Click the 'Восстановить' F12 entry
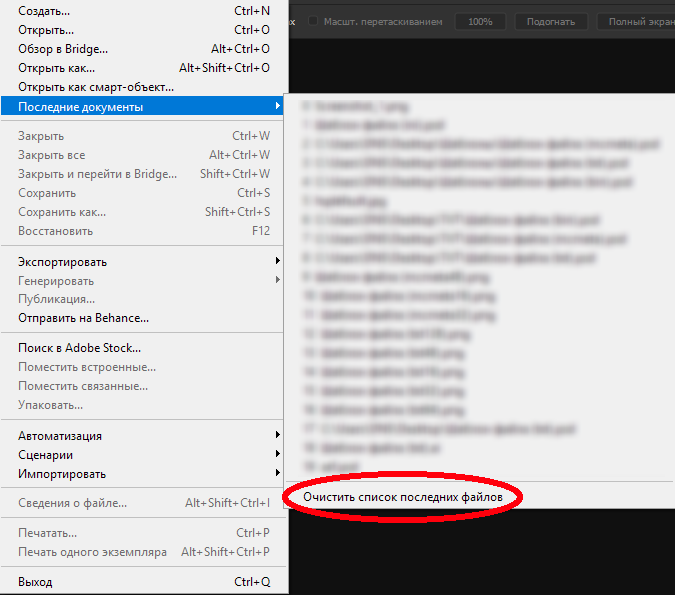The width and height of the screenshot is (675, 595). pos(142,231)
